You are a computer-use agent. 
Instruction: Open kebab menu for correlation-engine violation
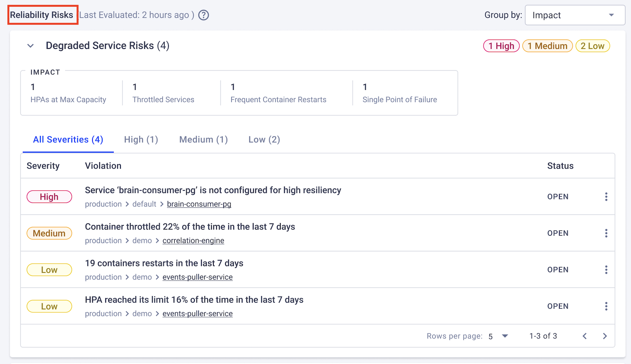(x=606, y=233)
